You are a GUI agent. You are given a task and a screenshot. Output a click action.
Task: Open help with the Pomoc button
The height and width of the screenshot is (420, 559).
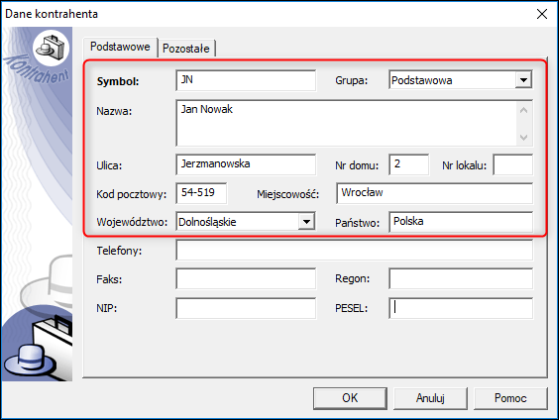[x=510, y=398]
